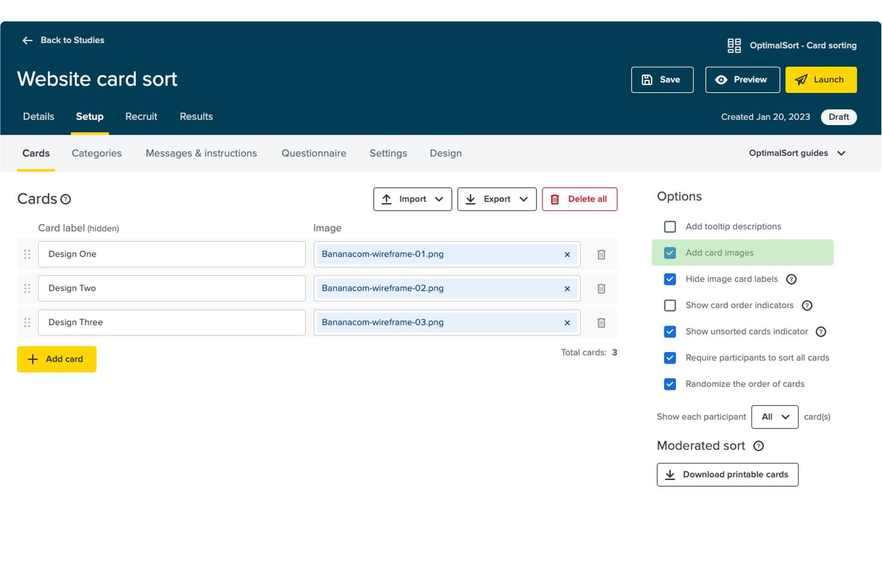Click Download printable cards button
Viewport: 882px width, 588px height.
tap(728, 475)
